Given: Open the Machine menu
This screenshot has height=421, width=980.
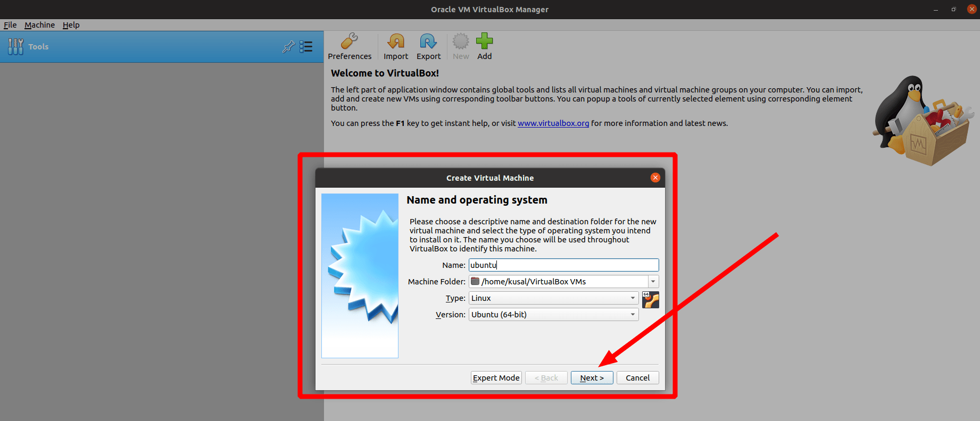Looking at the screenshot, I should pos(39,25).
